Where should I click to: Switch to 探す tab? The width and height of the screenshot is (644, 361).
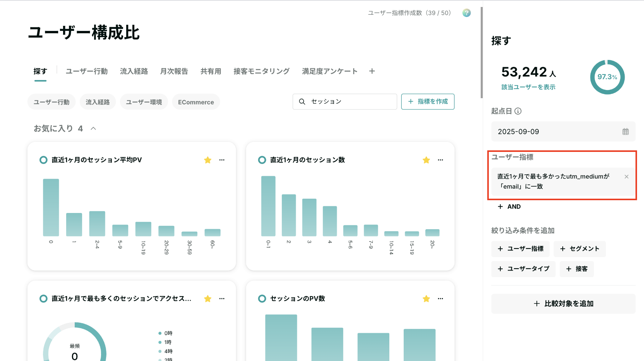pyautogui.click(x=40, y=72)
